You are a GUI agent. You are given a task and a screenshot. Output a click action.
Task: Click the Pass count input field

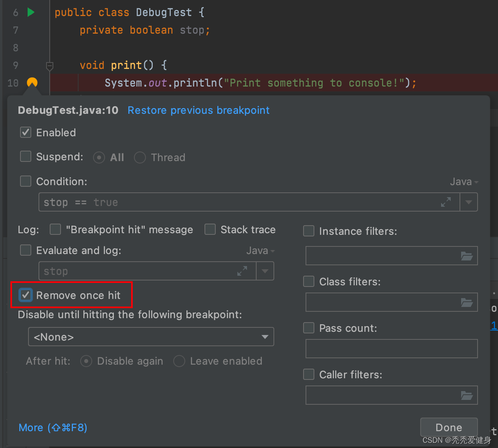[x=391, y=349]
